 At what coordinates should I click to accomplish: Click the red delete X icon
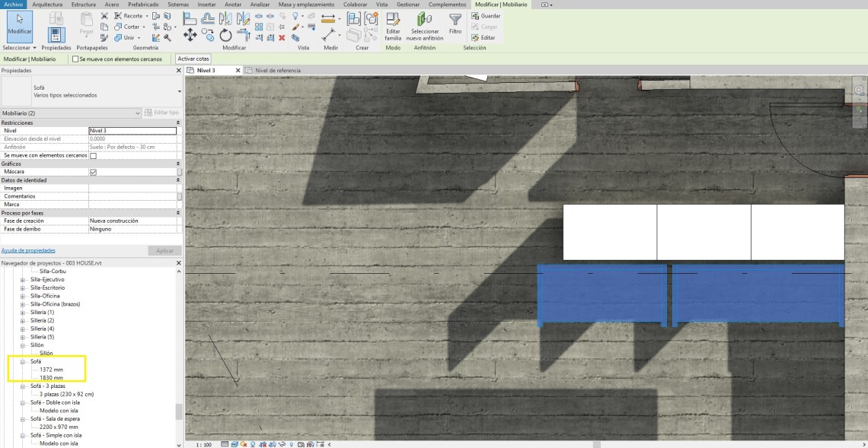pos(282,37)
